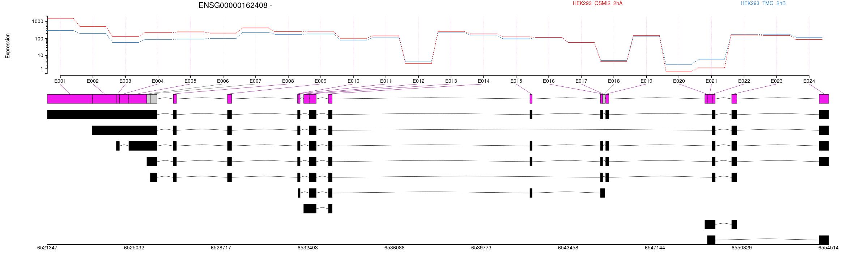Image resolution: width=868 pixels, height=253 pixels.
Task: Select exon label E008
Action: pos(288,81)
